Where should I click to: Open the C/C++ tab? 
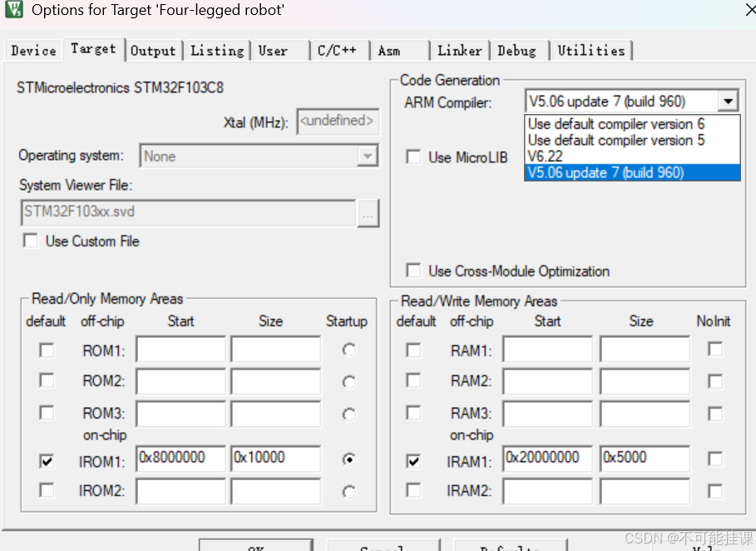[x=340, y=50]
